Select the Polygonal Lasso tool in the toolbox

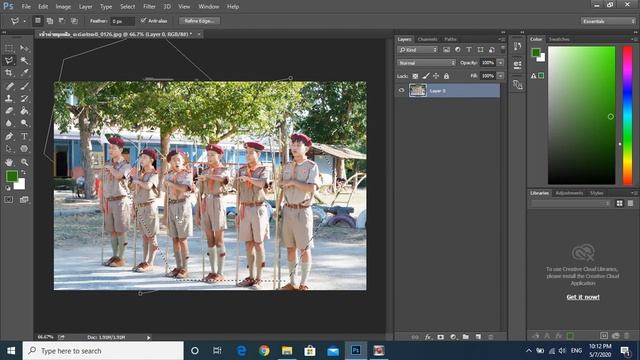9,60
